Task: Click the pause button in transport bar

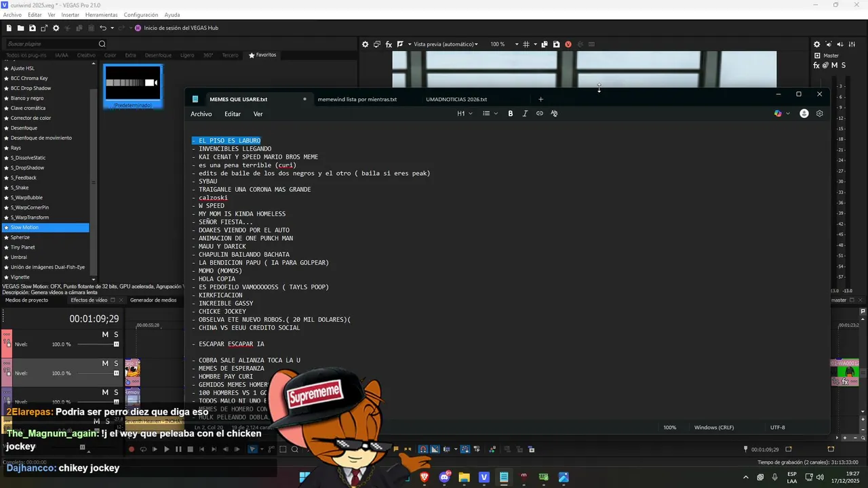Action: pyautogui.click(x=178, y=449)
